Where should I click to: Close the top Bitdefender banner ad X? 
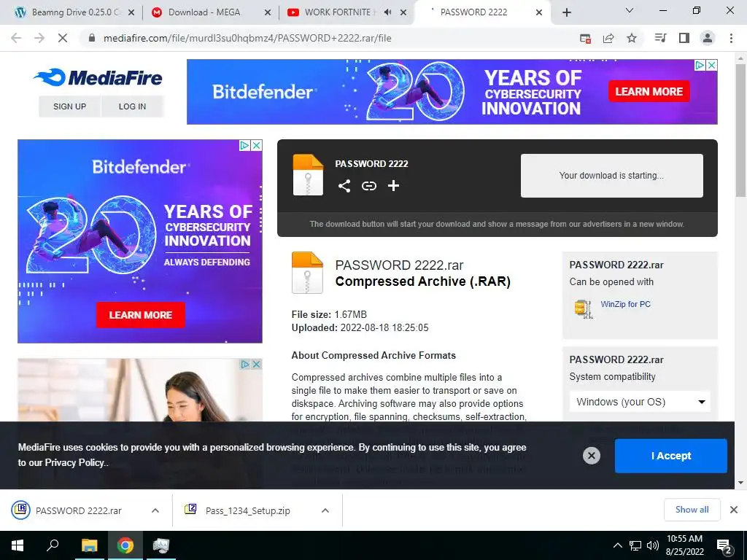[x=711, y=65]
